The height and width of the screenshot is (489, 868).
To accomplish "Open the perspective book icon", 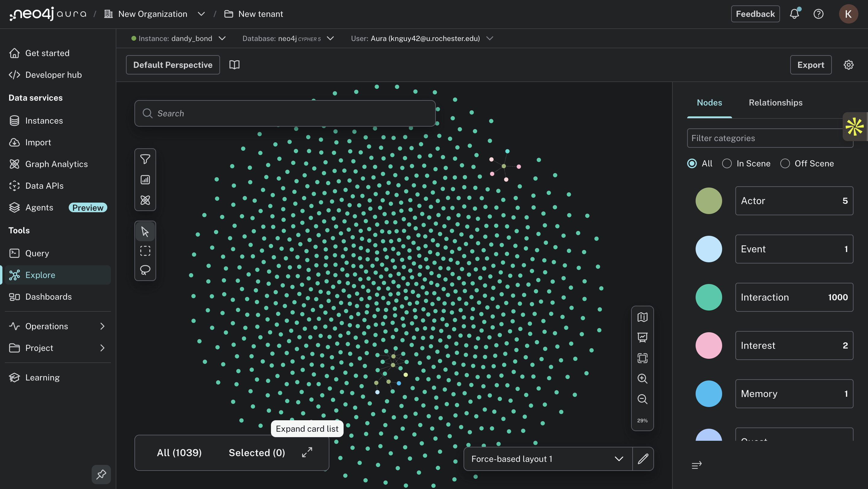I will (234, 65).
